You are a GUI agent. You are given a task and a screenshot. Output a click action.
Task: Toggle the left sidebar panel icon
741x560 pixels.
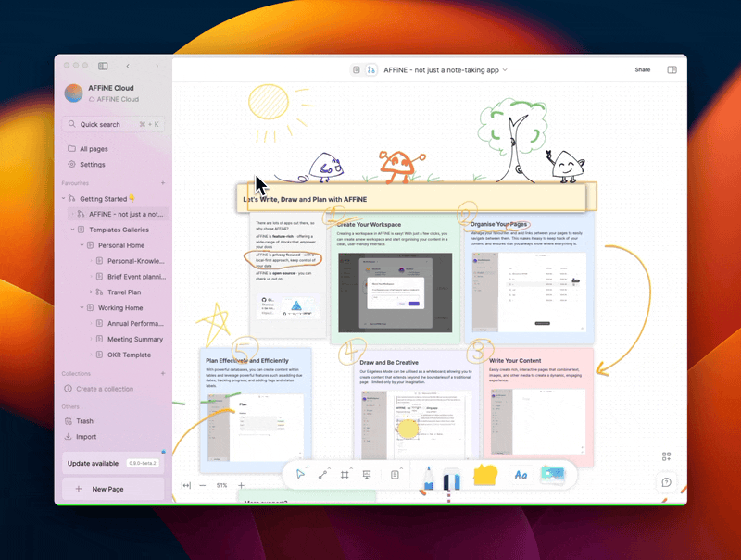pyautogui.click(x=103, y=66)
